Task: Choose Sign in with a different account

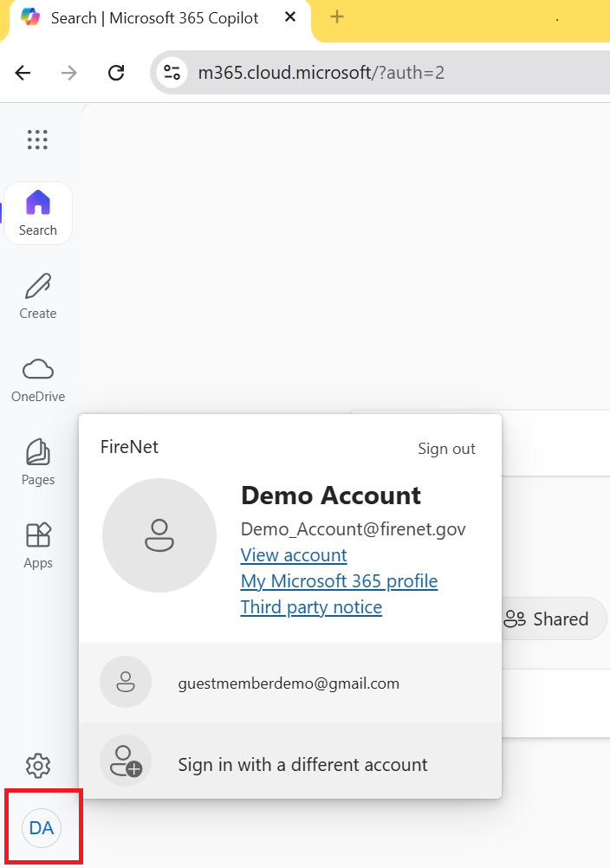Action: click(302, 764)
